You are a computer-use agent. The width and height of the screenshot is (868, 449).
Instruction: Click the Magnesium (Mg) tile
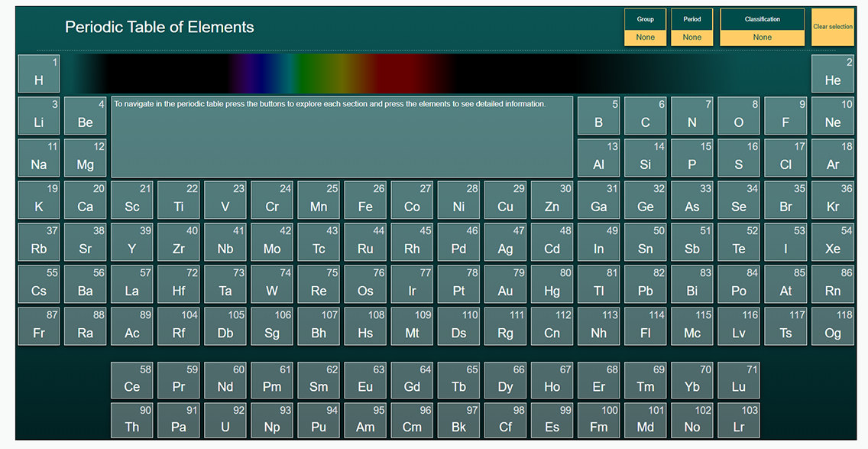tap(86, 158)
